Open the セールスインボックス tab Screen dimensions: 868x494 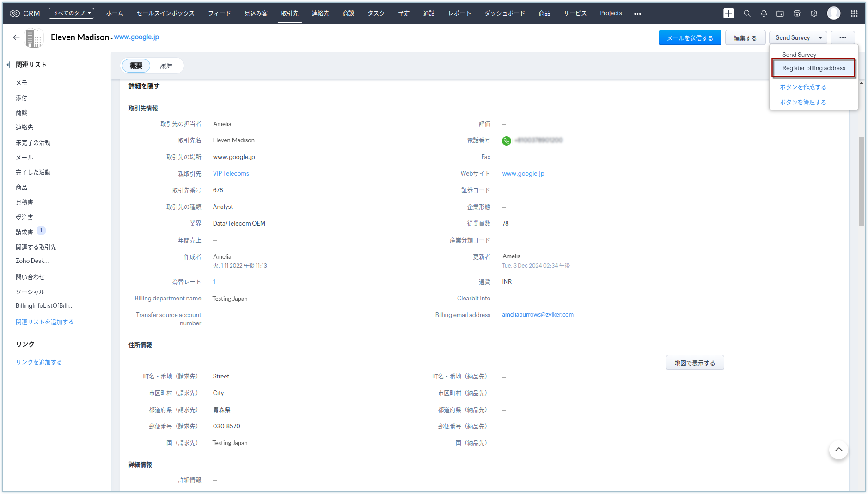(165, 13)
